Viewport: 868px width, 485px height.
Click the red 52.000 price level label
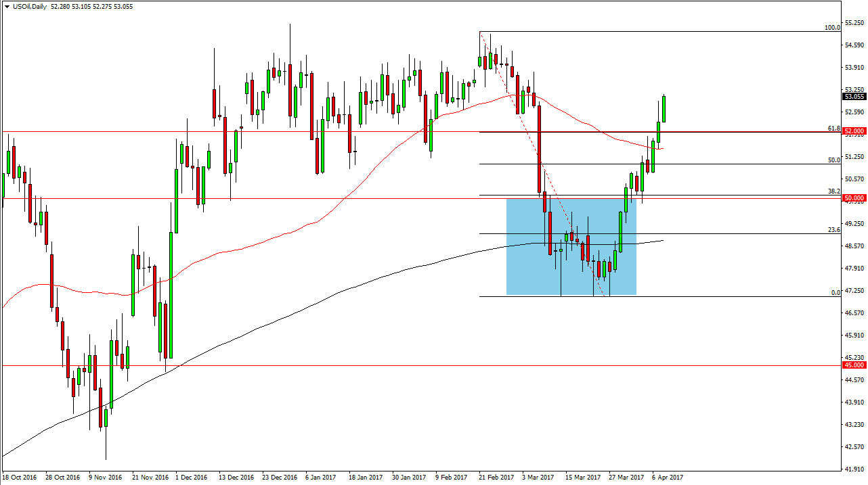(855, 131)
